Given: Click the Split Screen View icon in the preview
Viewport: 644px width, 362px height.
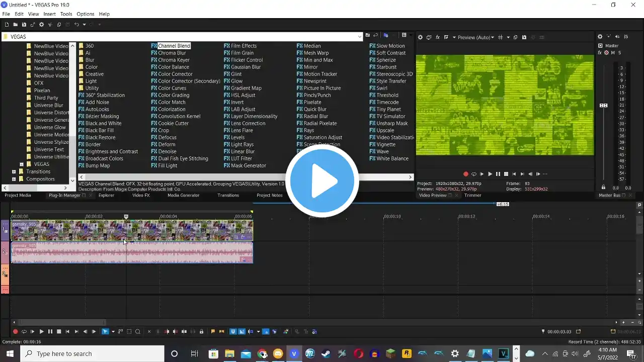Looking at the screenshot, I should point(446,37).
